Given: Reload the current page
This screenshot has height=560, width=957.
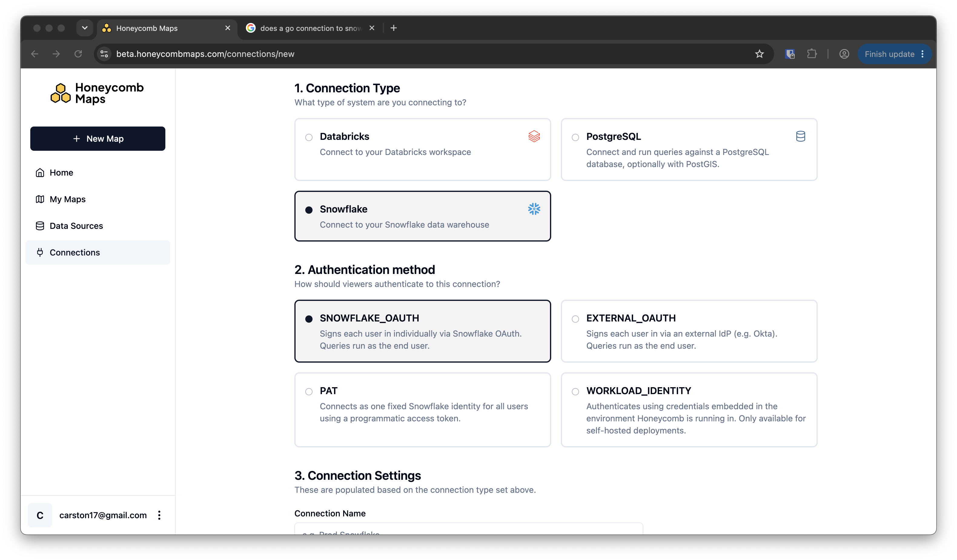Looking at the screenshot, I should click(78, 54).
